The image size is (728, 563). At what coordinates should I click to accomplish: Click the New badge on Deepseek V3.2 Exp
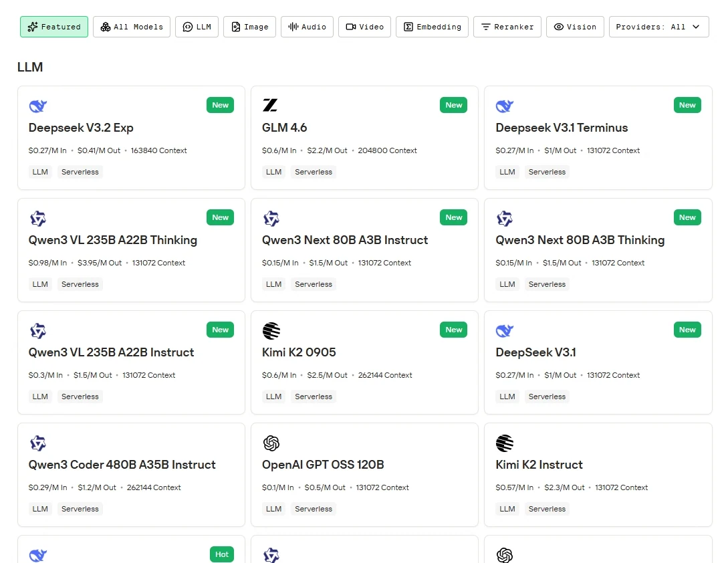(x=220, y=105)
